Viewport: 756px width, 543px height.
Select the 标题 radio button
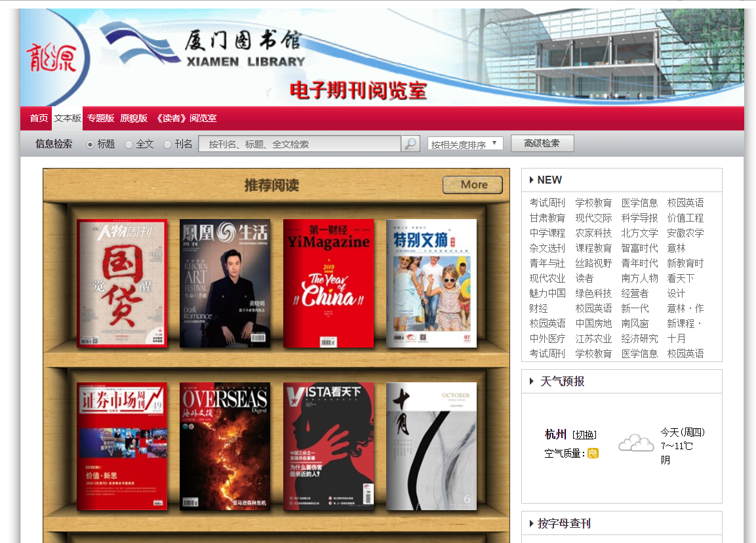point(90,144)
